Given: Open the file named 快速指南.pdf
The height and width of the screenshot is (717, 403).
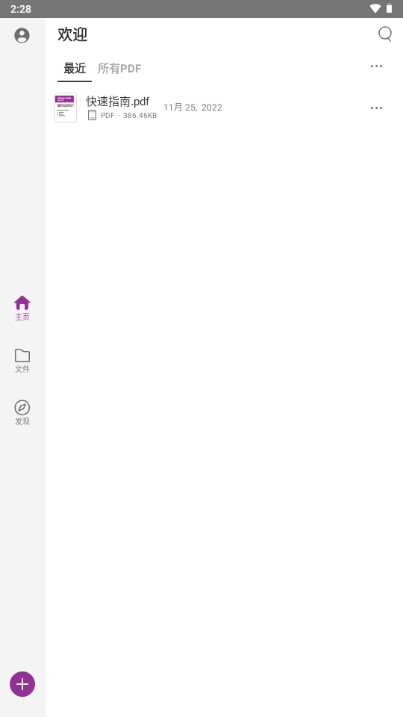Looking at the screenshot, I should [x=118, y=101].
